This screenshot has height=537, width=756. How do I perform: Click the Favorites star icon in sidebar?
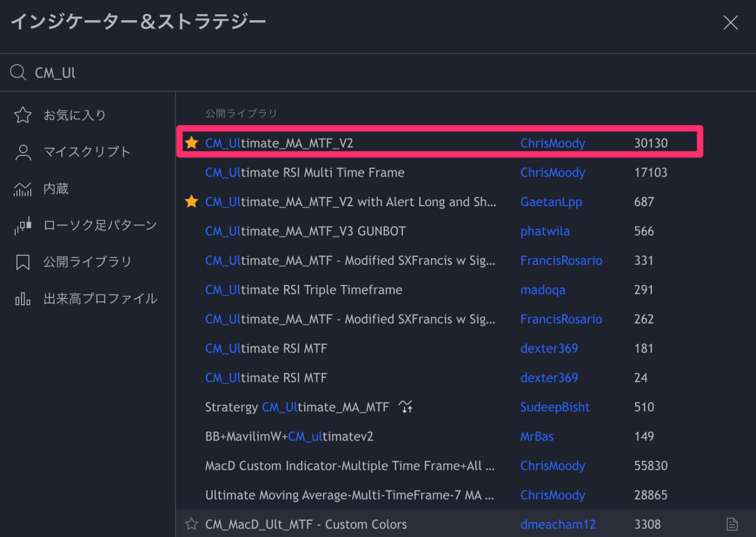23,115
